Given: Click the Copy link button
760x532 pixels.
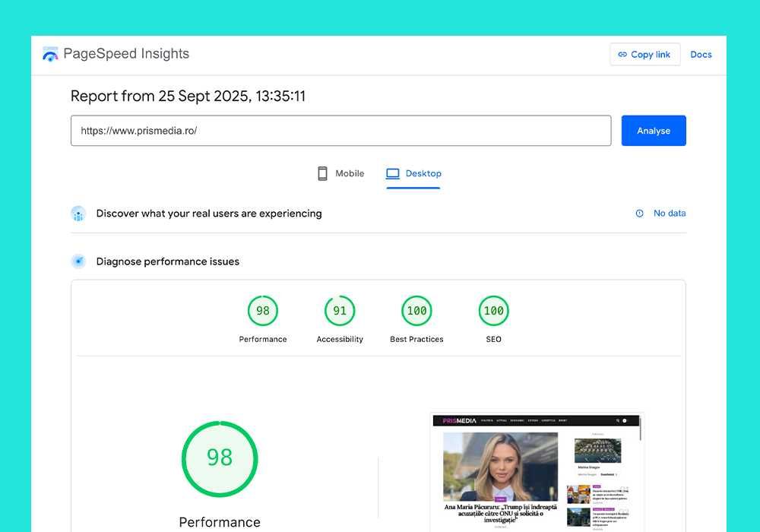Looking at the screenshot, I should coord(644,54).
